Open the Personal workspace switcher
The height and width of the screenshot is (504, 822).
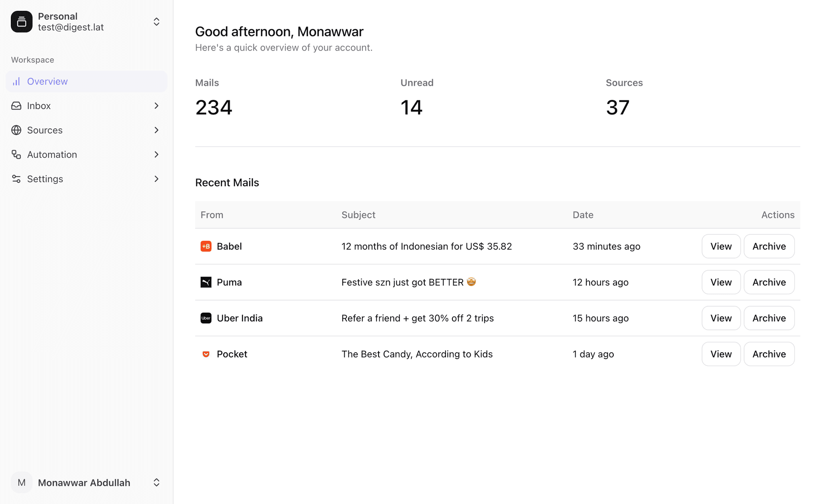(157, 22)
